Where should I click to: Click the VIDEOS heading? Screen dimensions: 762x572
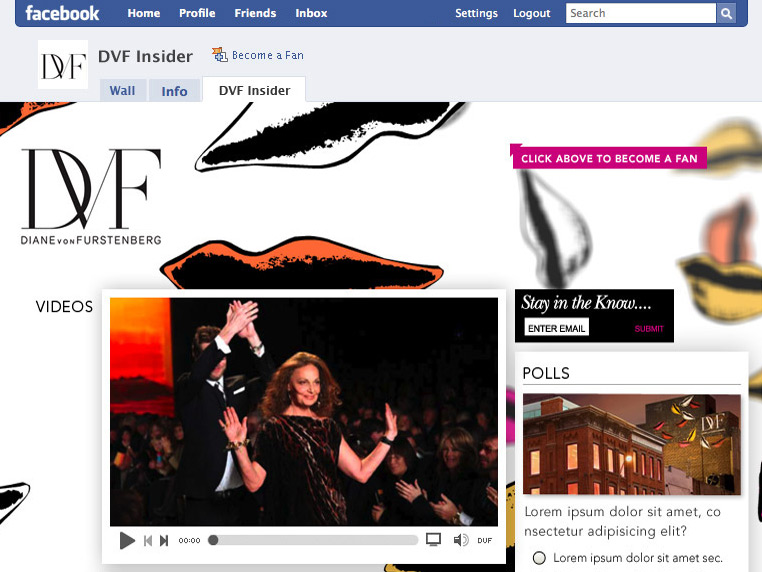point(64,307)
